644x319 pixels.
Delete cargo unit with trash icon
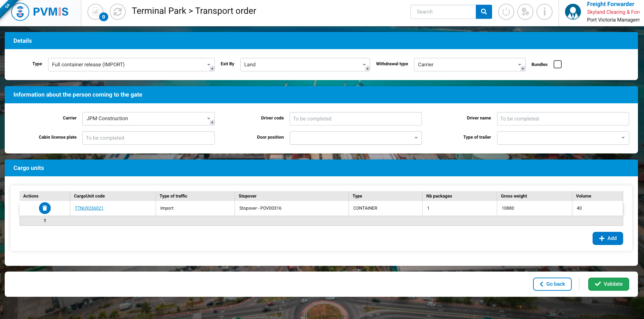(x=45, y=208)
